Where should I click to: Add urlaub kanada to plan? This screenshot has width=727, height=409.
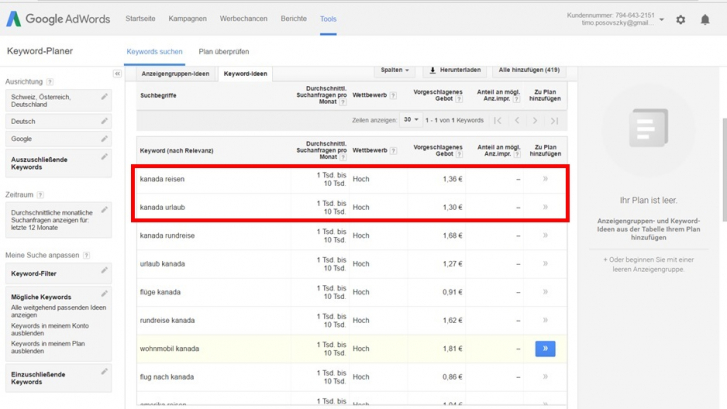coord(545,263)
